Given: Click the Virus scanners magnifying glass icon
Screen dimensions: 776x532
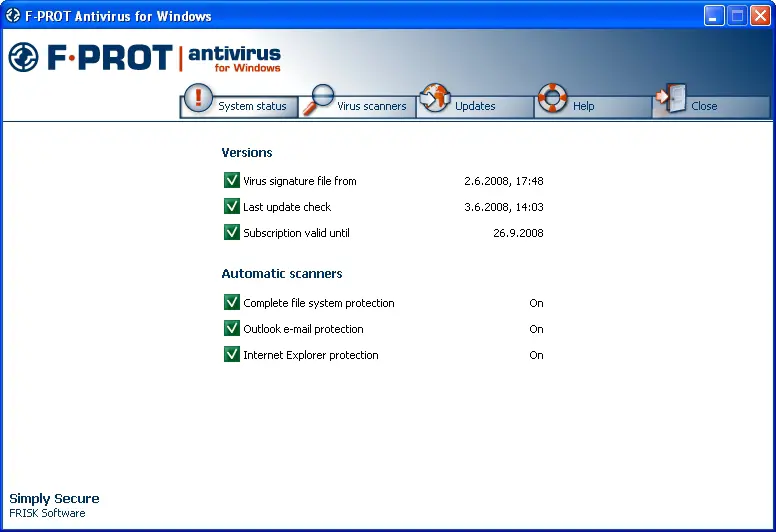Looking at the screenshot, I should (318, 99).
